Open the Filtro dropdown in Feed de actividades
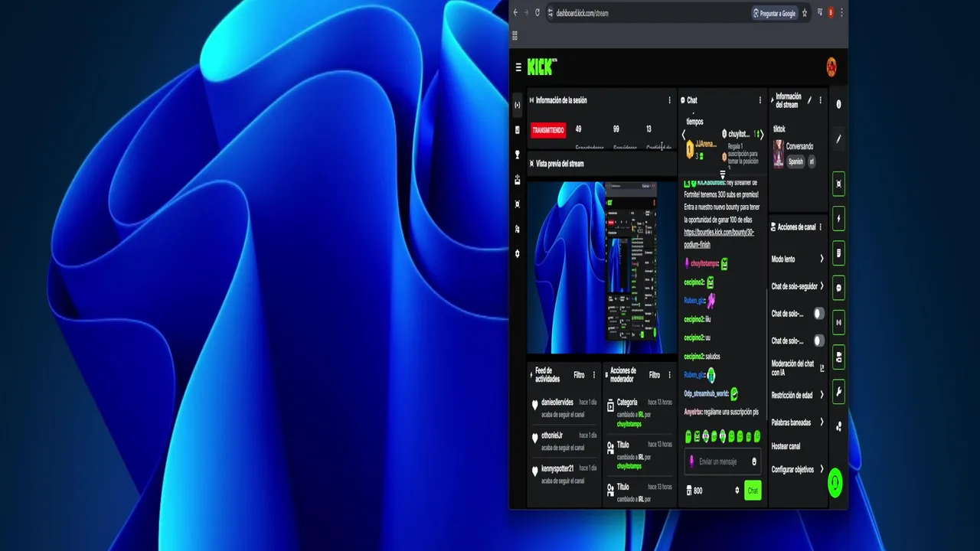The width and height of the screenshot is (980, 551). tap(579, 375)
